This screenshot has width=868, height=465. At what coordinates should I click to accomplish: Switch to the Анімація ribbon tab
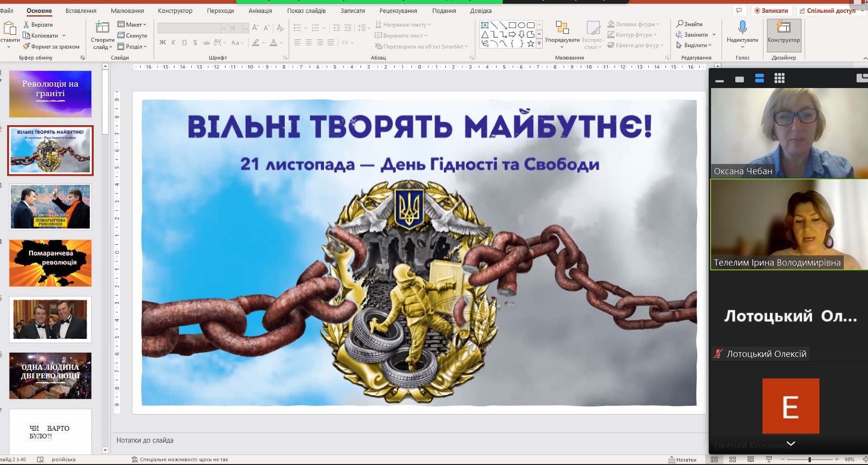(x=260, y=10)
